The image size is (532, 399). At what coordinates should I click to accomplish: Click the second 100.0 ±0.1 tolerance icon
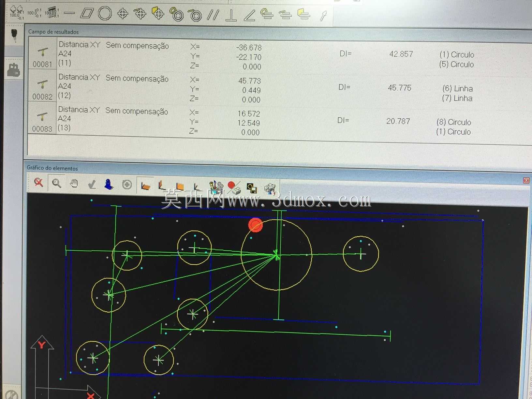[x=34, y=13]
